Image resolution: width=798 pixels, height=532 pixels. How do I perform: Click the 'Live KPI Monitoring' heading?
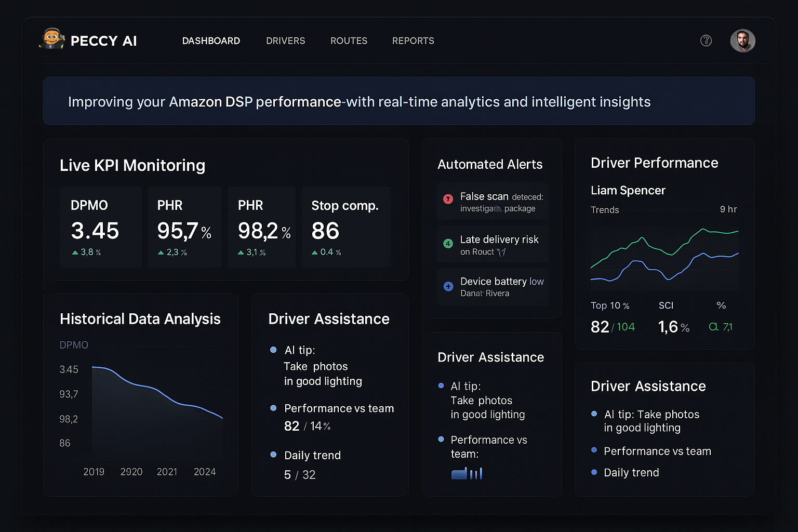coord(132,165)
